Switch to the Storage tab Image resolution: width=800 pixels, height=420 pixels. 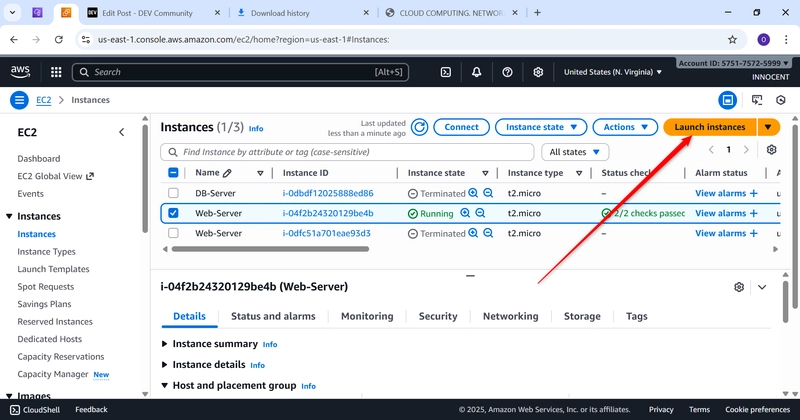[582, 316]
